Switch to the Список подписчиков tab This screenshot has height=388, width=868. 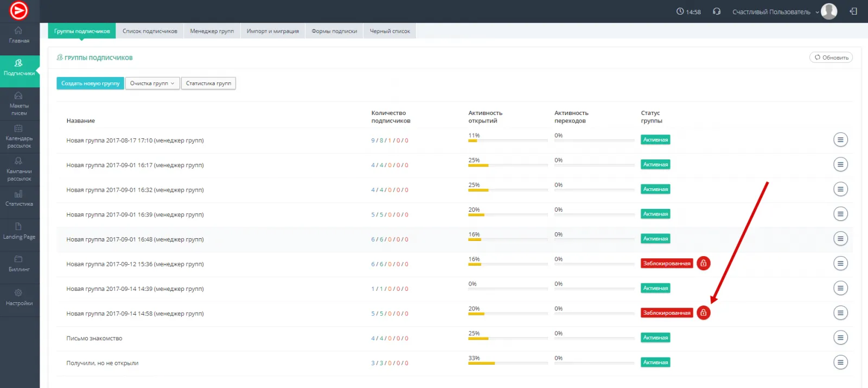150,31
